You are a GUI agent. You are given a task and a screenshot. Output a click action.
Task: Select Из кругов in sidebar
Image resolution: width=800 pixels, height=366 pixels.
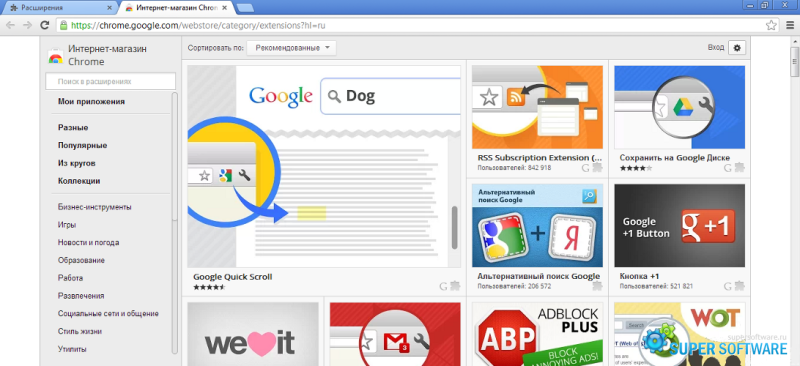coord(77,163)
